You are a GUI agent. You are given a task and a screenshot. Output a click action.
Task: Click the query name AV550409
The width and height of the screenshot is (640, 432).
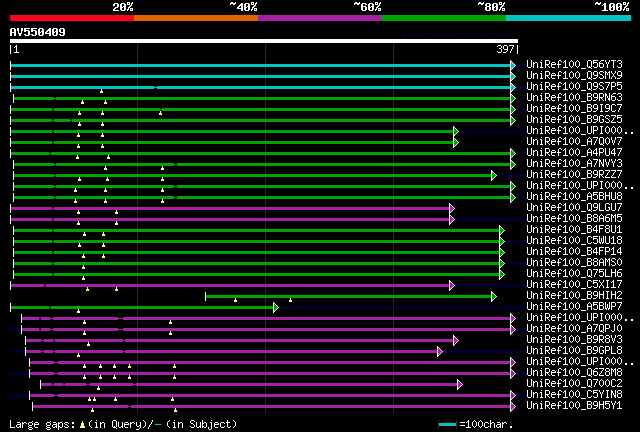point(38,32)
